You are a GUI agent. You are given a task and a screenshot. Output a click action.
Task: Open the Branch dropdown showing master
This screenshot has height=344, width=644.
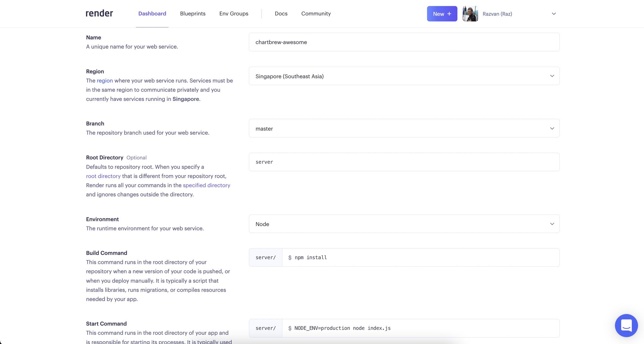click(404, 128)
